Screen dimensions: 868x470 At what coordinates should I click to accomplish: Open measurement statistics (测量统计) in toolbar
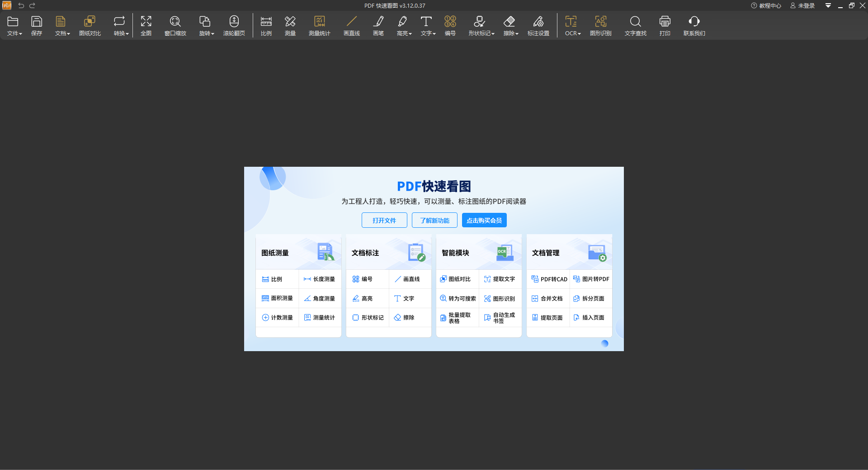[320, 26]
